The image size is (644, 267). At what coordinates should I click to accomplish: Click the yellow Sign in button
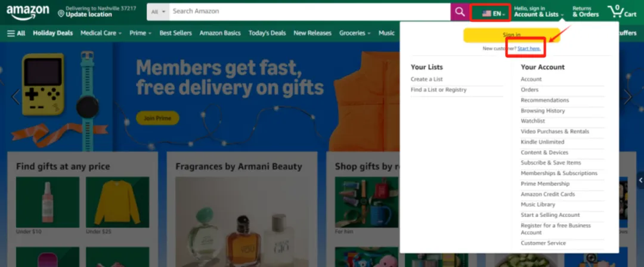512,35
